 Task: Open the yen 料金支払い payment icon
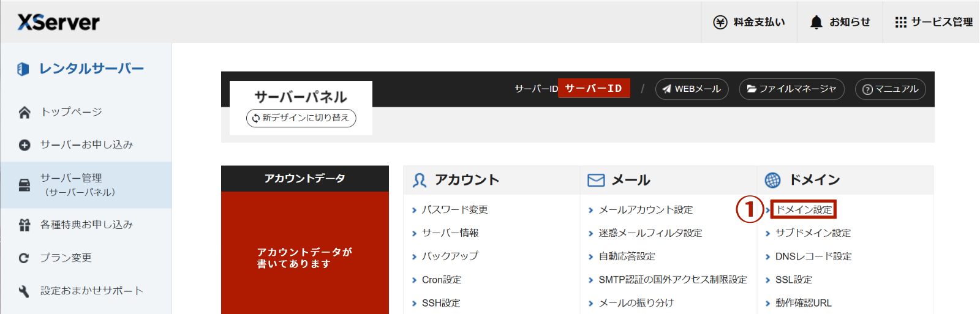click(720, 22)
